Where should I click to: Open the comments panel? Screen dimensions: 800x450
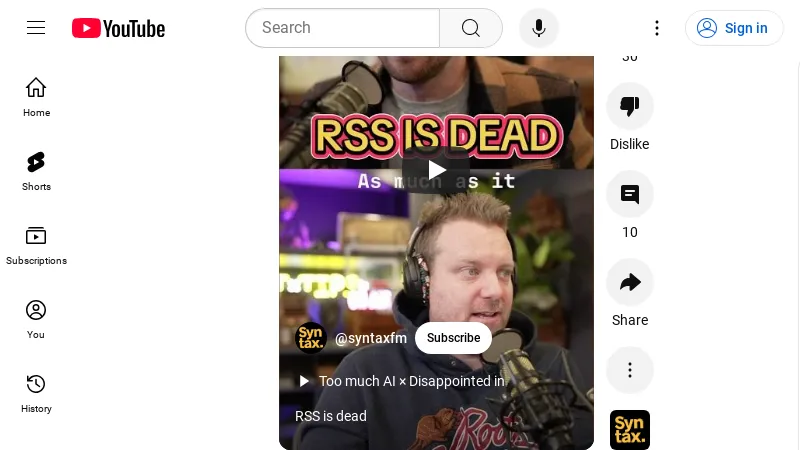pyautogui.click(x=630, y=194)
